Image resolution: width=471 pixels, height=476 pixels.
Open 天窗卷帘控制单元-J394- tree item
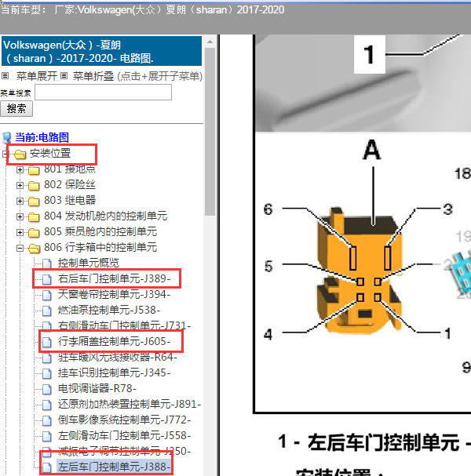tap(115, 295)
